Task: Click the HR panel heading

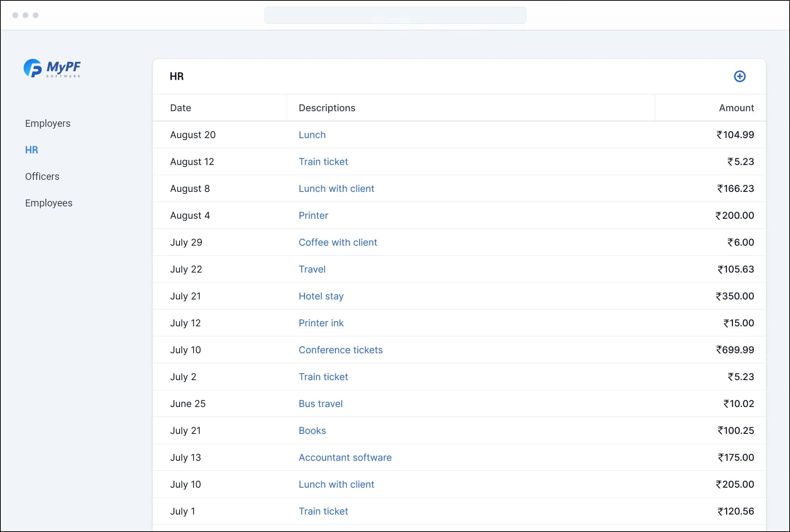Action: pyautogui.click(x=177, y=76)
